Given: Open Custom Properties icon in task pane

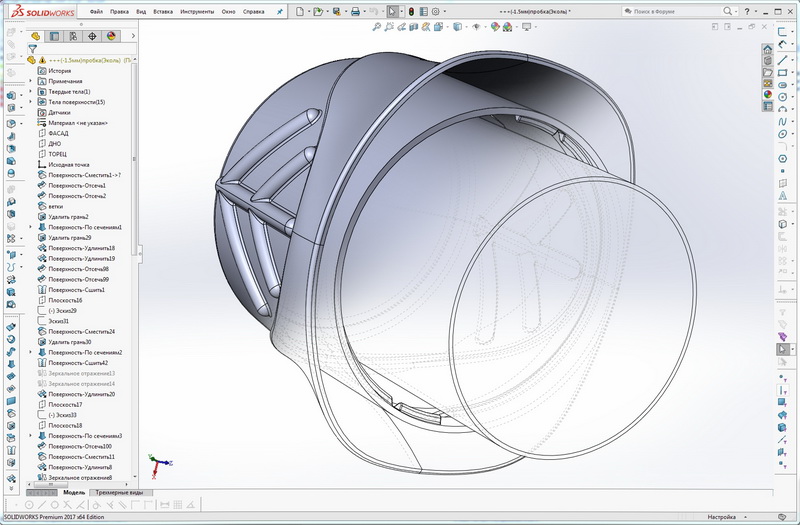Looking at the screenshot, I should tap(768, 106).
